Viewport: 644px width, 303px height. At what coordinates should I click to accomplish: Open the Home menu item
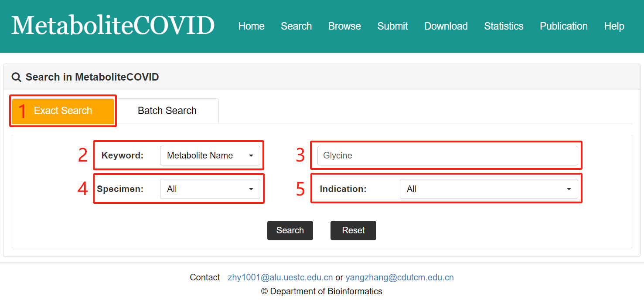tap(251, 26)
